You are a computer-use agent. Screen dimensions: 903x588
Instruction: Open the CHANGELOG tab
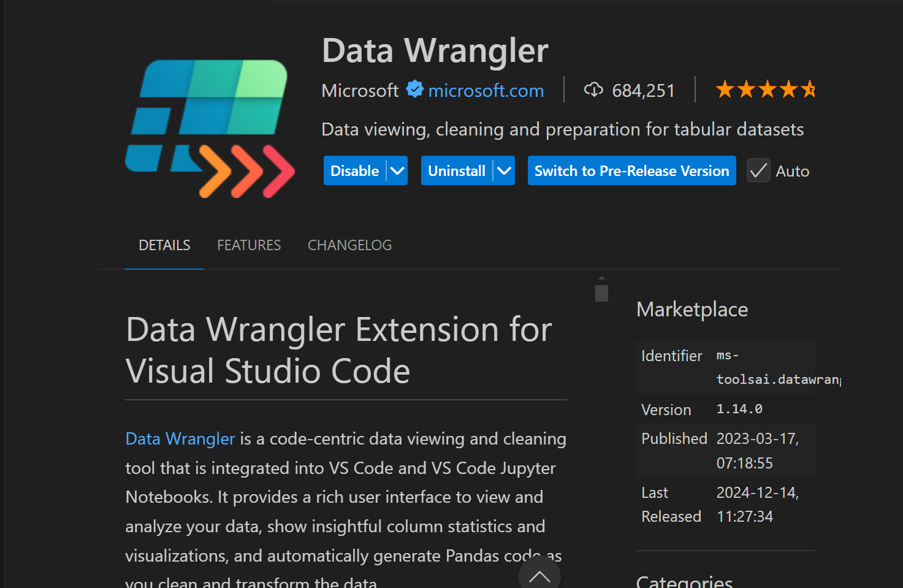(x=349, y=245)
